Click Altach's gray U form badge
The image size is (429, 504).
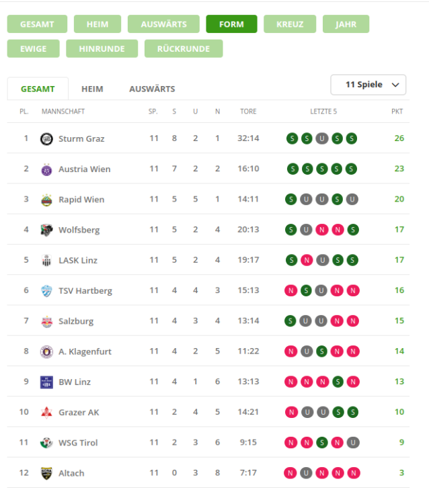click(x=306, y=473)
